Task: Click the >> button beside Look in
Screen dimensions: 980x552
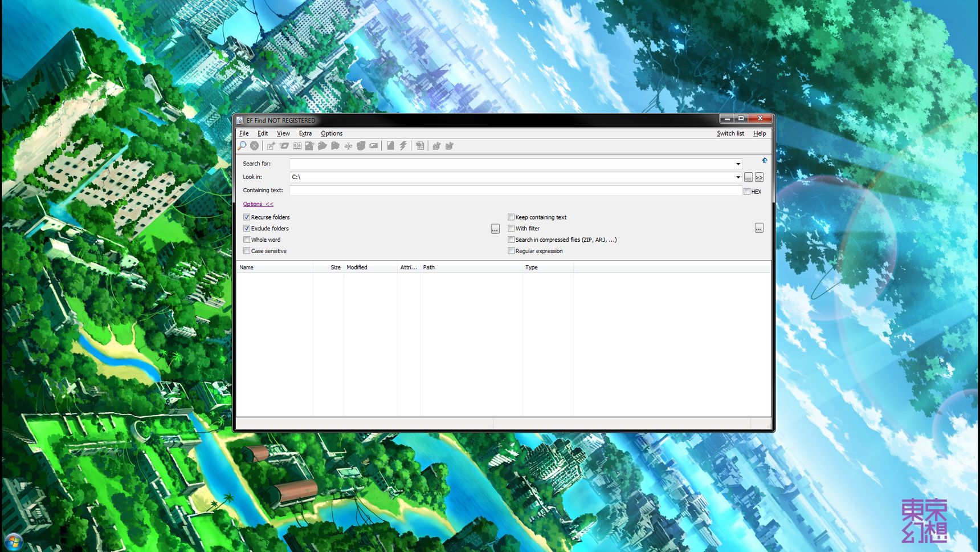Action: pyautogui.click(x=759, y=177)
